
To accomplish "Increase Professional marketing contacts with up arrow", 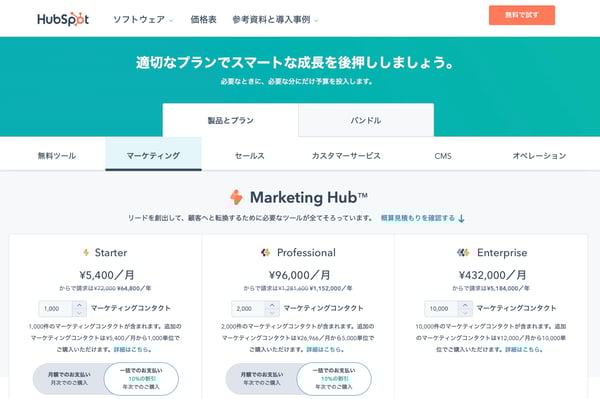I will click(x=272, y=305).
